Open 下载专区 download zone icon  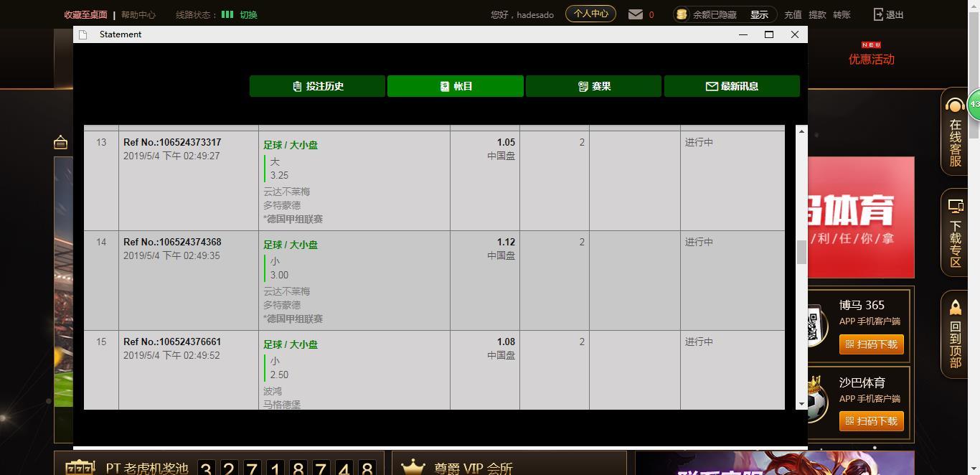[955, 207]
